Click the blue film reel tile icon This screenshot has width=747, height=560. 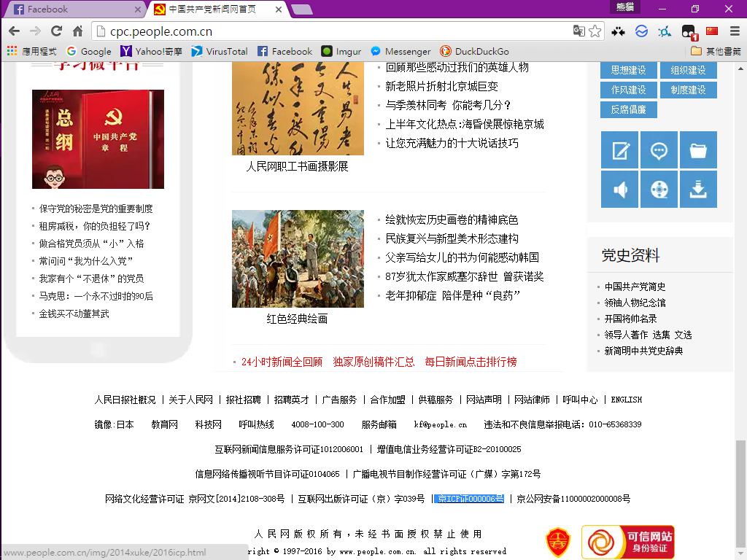659,190
